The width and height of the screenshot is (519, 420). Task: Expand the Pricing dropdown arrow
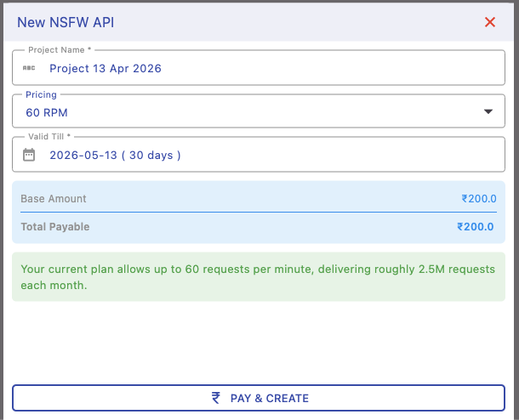click(488, 111)
